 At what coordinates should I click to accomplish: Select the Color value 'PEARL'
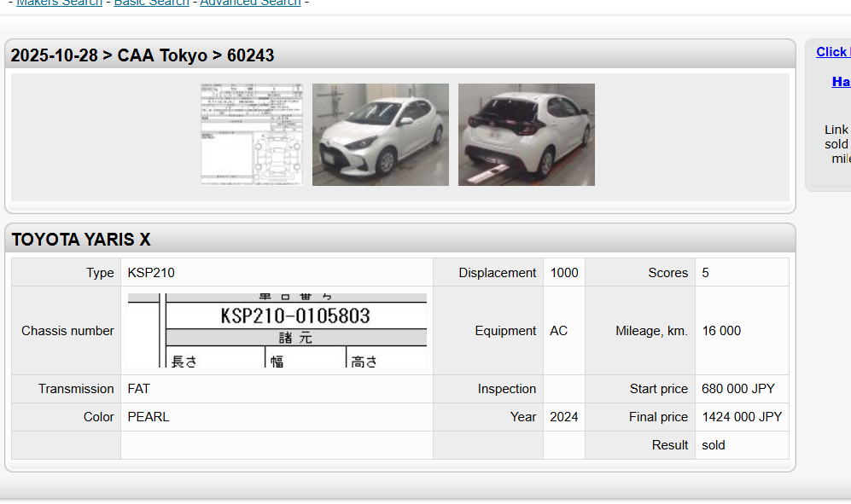point(149,417)
